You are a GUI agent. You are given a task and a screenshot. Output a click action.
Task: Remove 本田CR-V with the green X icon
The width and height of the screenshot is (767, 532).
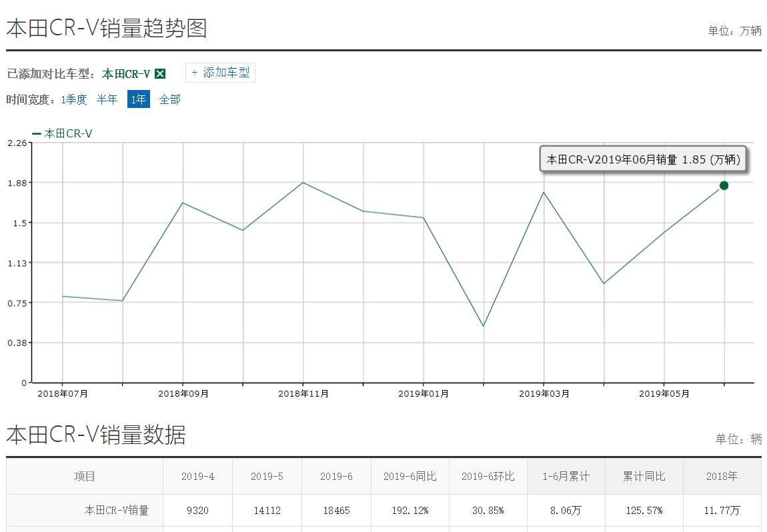coord(160,74)
